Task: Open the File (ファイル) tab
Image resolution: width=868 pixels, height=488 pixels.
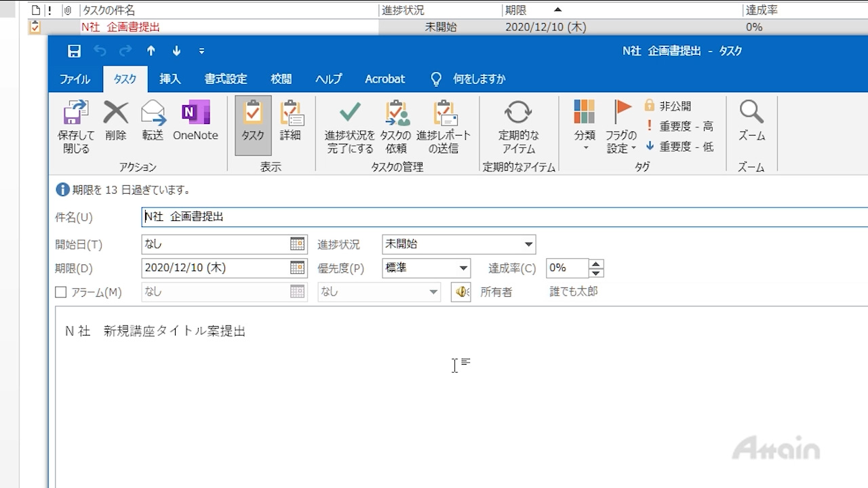Action: pos(75,79)
